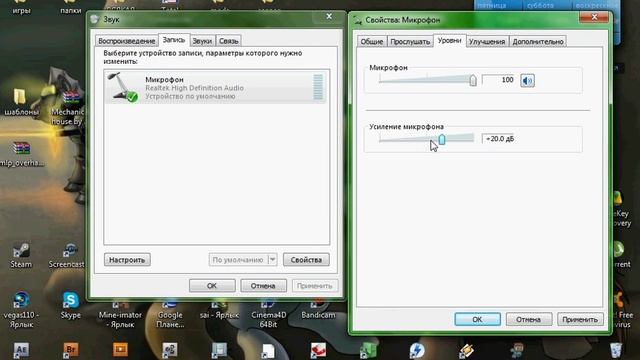The height and width of the screenshot is (360, 640).
Task: Open the Mine-imator shortcut
Action: point(120,304)
